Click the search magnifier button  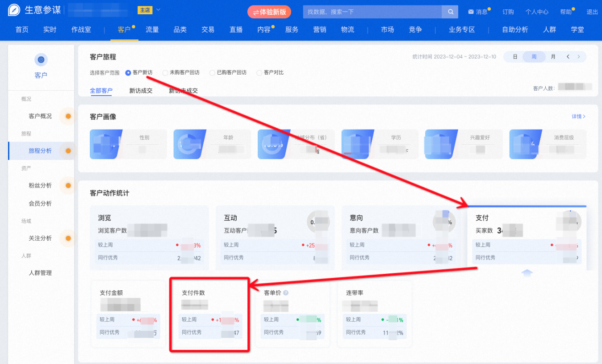coord(451,12)
